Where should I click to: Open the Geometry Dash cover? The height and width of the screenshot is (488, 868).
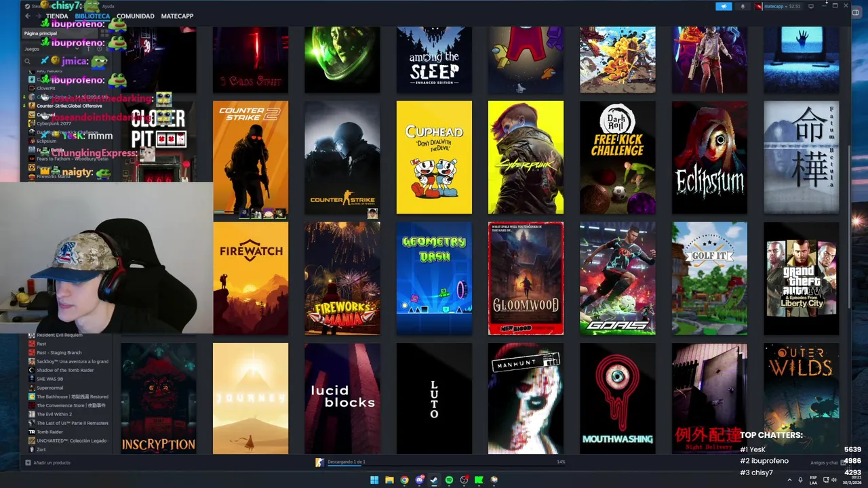click(434, 278)
